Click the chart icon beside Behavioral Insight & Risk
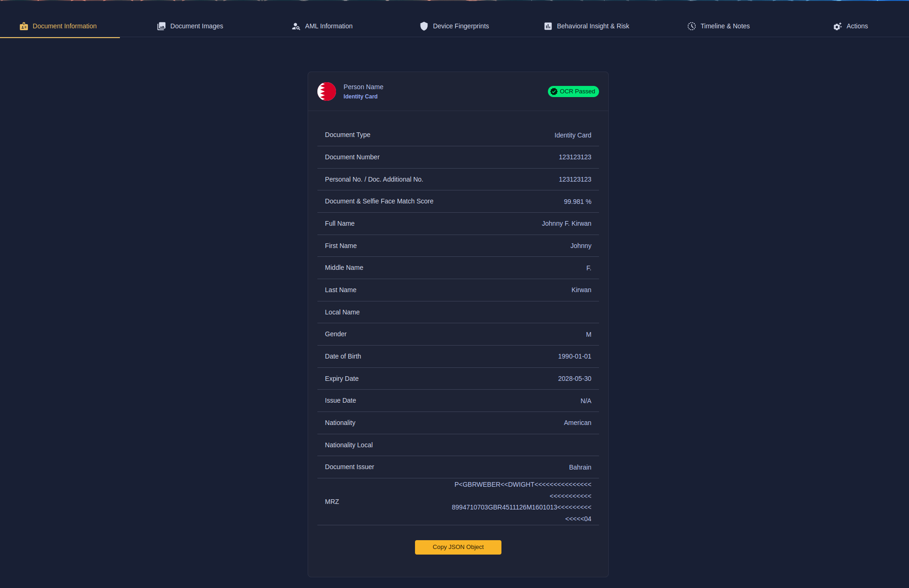Screen dimensions: 909x588 (x=548, y=26)
